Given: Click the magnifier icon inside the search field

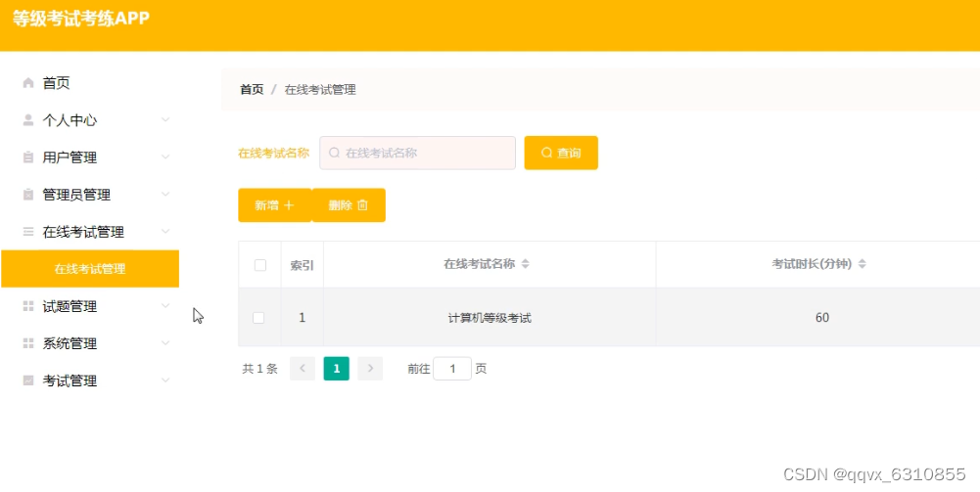Looking at the screenshot, I should [x=335, y=153].
